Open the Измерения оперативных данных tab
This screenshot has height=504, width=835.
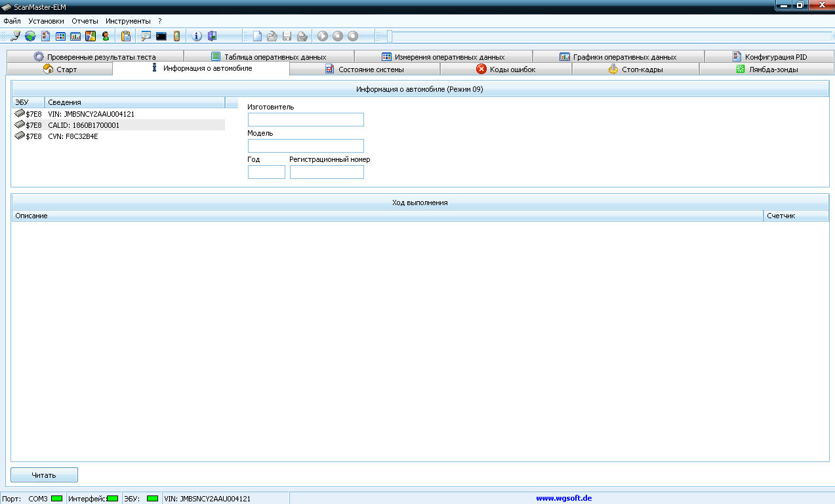(x=443, y=56)
